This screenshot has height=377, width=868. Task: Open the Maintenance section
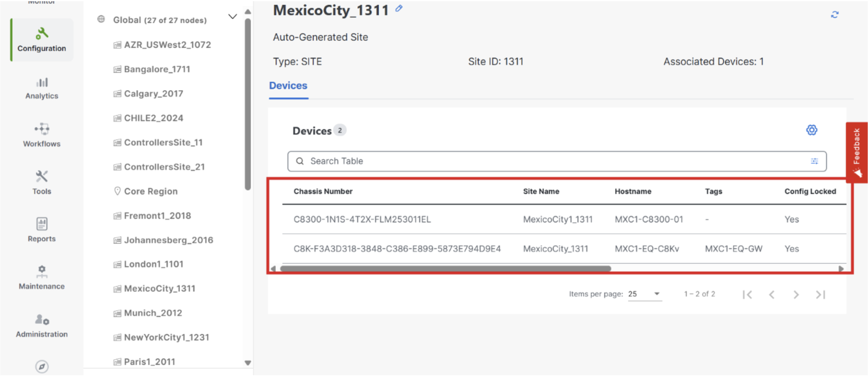click(42, 278)
